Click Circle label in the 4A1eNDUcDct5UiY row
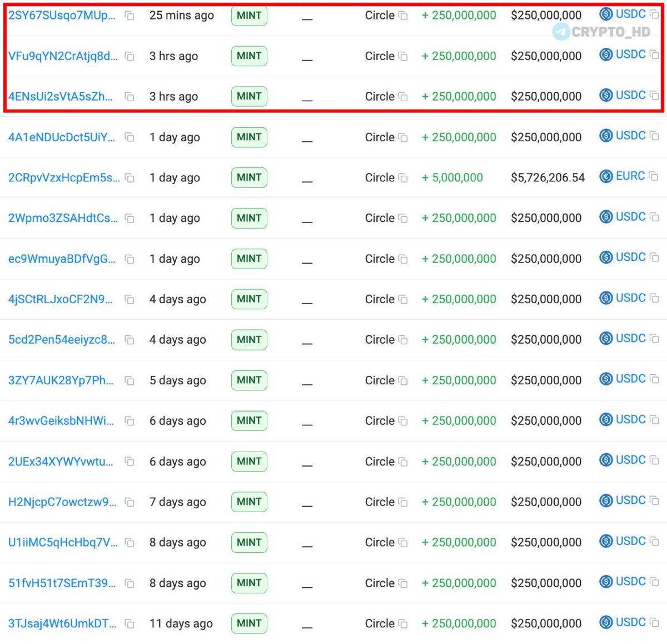 [x=380, y=137]
